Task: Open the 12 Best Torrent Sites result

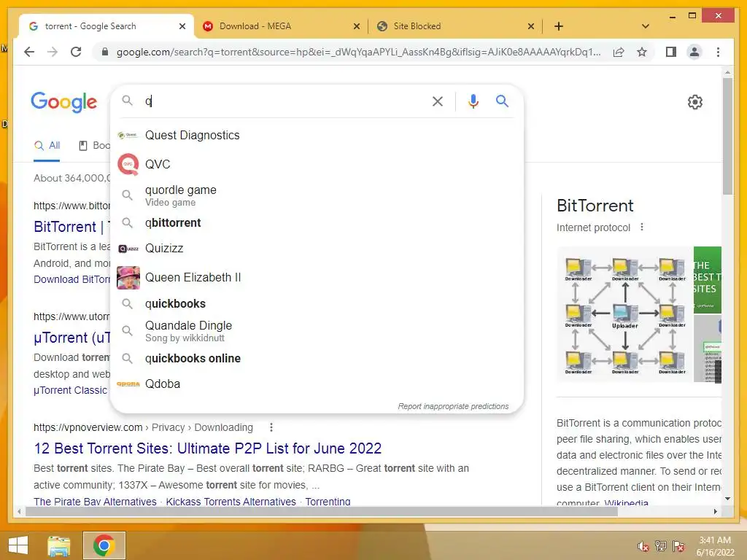Action: (208, 448)
